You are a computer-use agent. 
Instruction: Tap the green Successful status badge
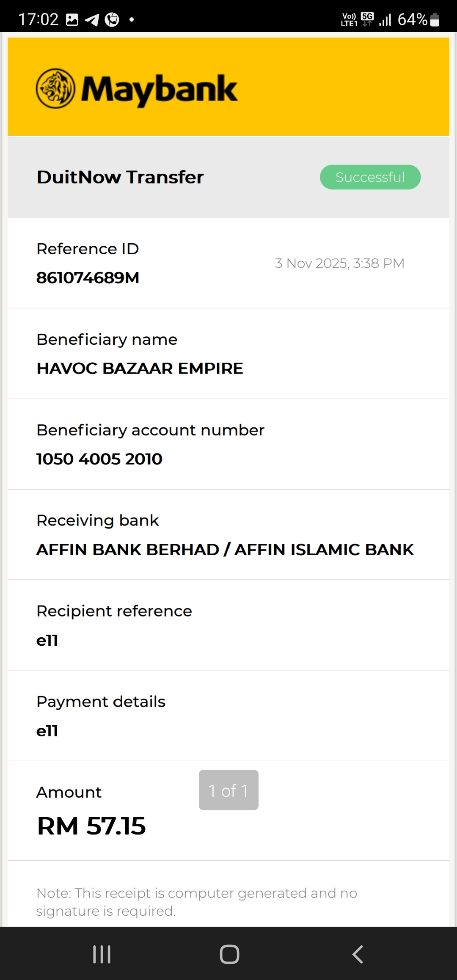(x=370, y=177)
